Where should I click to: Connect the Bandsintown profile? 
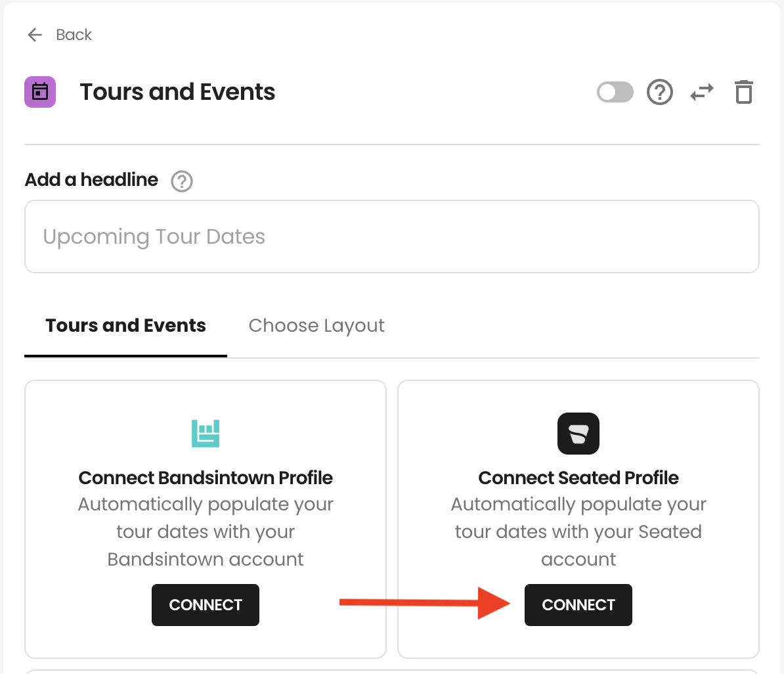206,605
